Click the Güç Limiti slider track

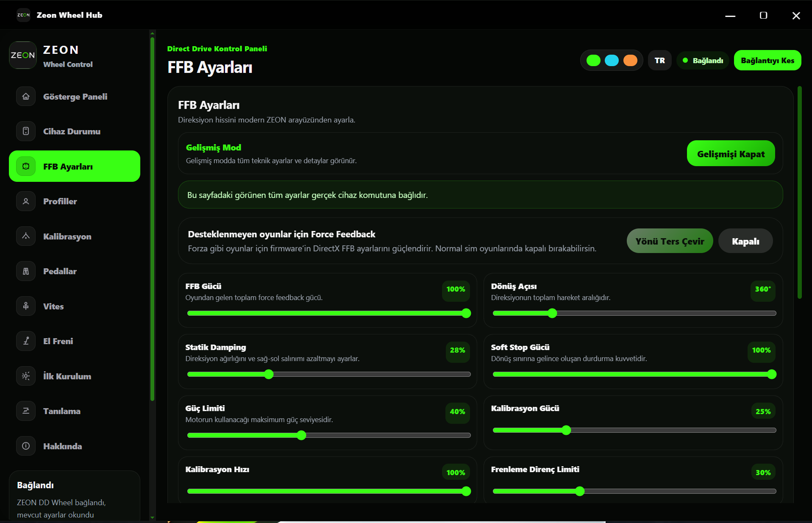(x=329, y=435)
